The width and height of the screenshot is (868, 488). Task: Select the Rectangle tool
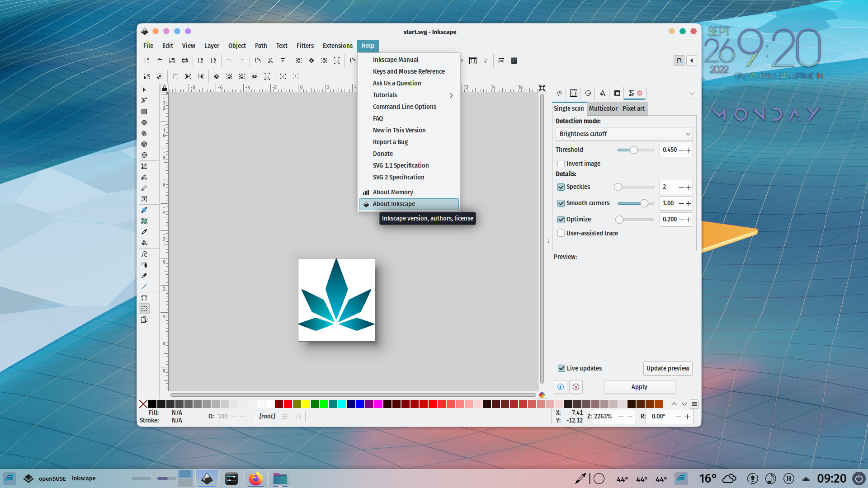(144, 112)
